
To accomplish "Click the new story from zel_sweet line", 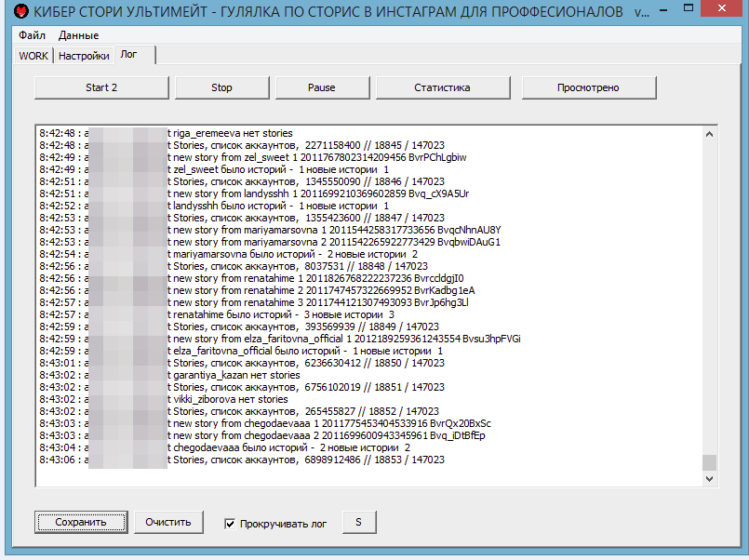I will 253,157.
